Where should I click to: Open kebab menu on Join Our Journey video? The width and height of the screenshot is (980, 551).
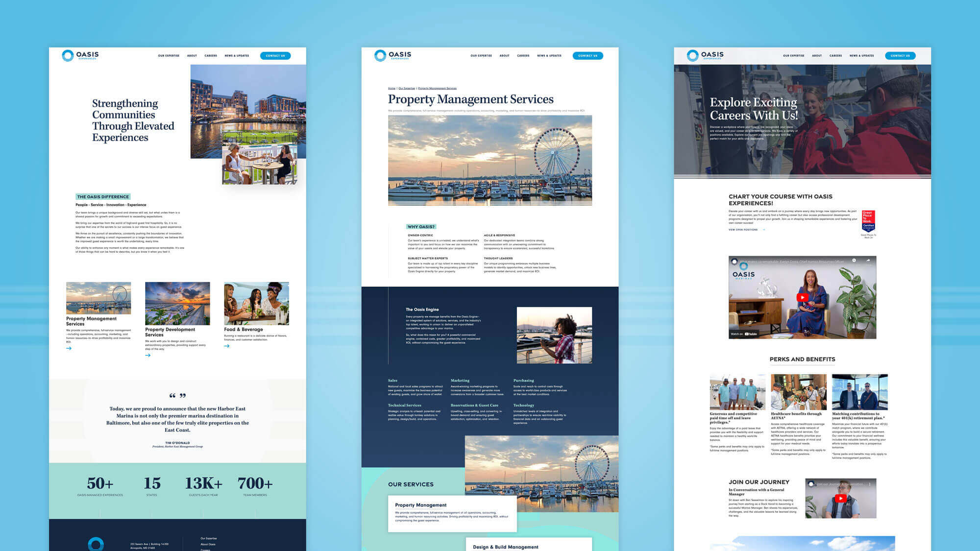click(870, 484)
